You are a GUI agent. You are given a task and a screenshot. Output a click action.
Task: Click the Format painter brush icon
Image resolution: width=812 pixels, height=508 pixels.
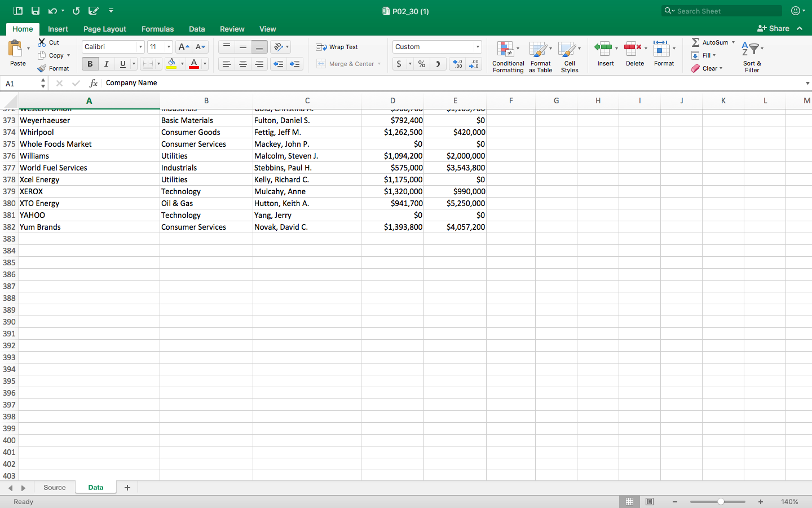point(42,68)
